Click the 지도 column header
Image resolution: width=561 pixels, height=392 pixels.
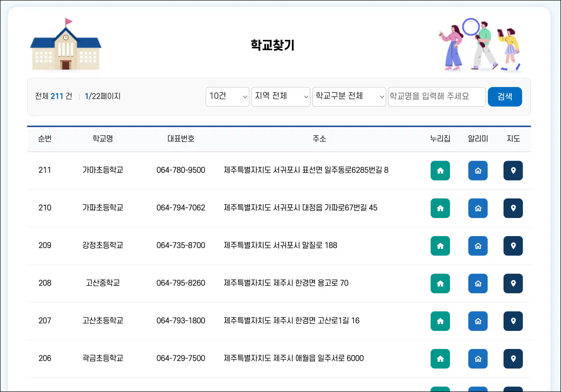(x=513, y=139)
